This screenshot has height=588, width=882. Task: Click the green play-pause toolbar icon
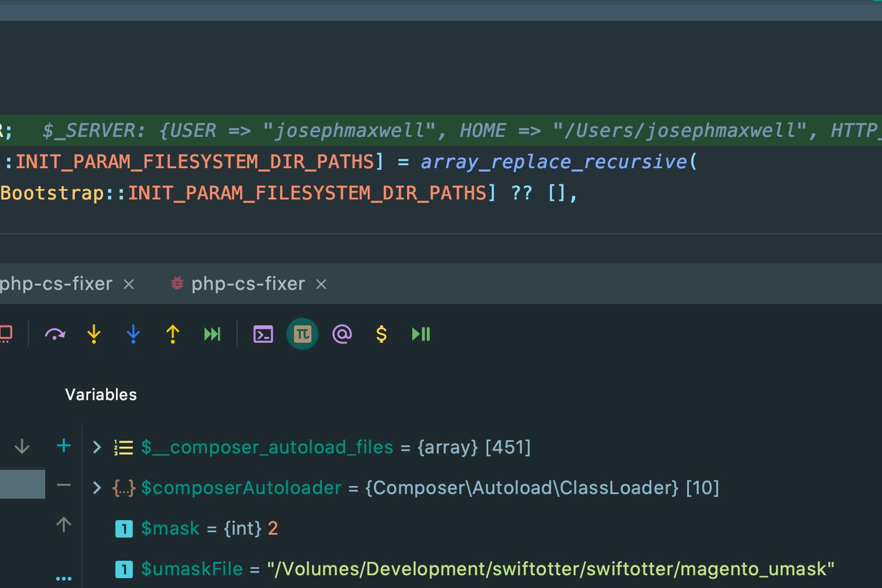pos(421,334)
